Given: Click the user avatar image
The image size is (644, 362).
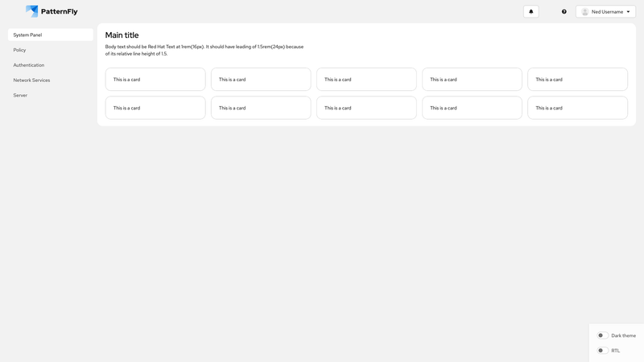Looking at the screenshot, I should pos(585,11).
